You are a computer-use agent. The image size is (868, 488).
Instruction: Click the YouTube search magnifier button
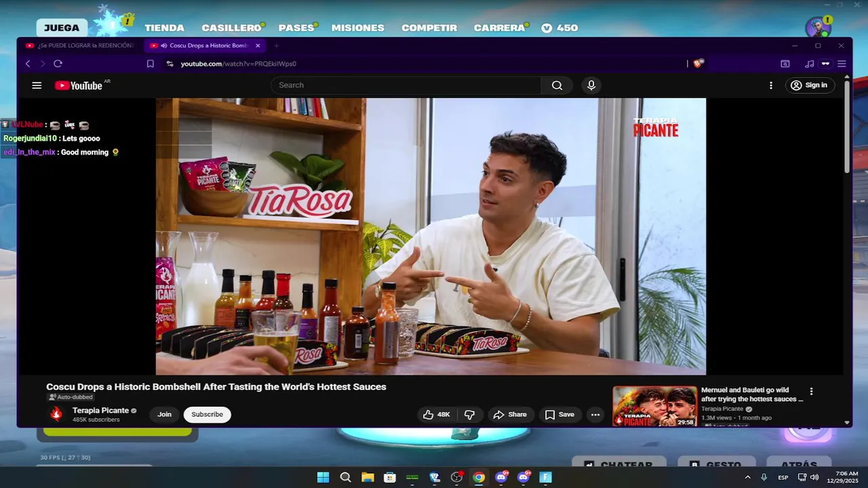pyautogui.click(x=557, y=85)
